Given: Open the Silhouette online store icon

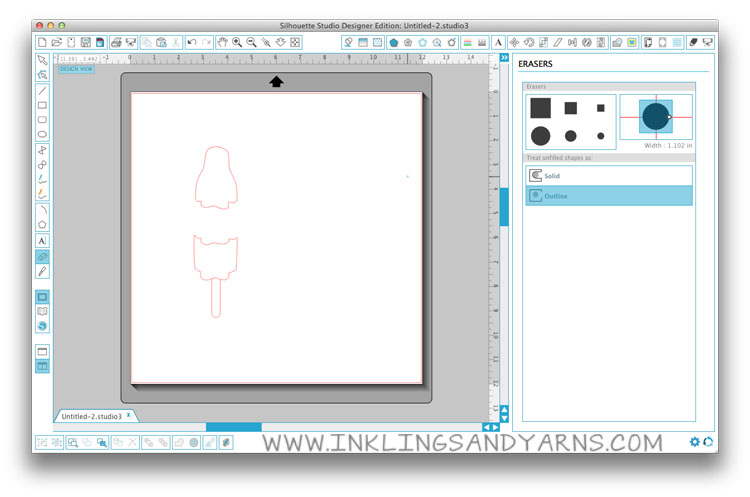Looking at the screenshot, I should coord(42,326).
